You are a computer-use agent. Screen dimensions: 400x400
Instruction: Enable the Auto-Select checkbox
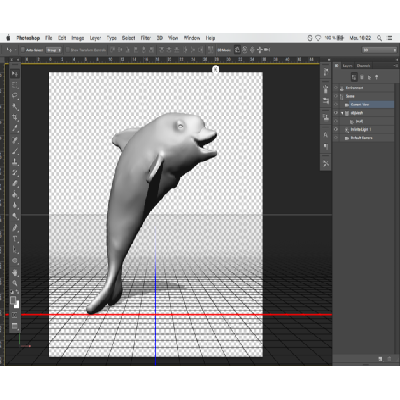tap(23, 50)
